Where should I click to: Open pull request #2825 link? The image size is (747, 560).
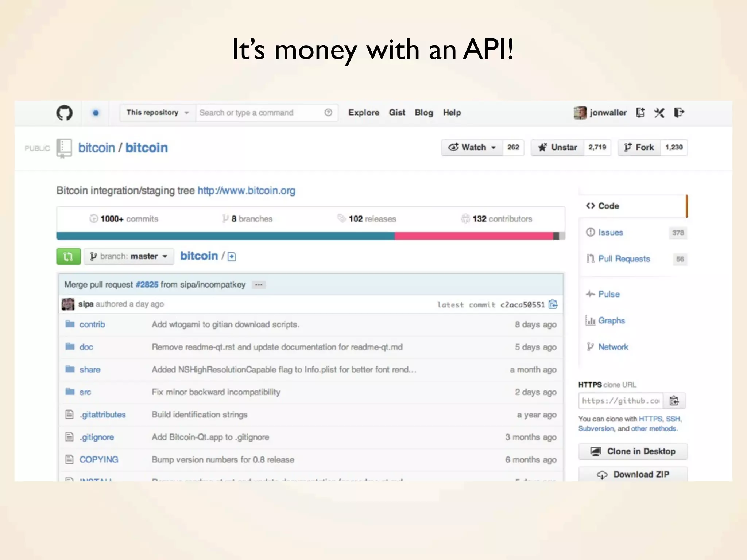pyautogui.click(x=147, y=285)
